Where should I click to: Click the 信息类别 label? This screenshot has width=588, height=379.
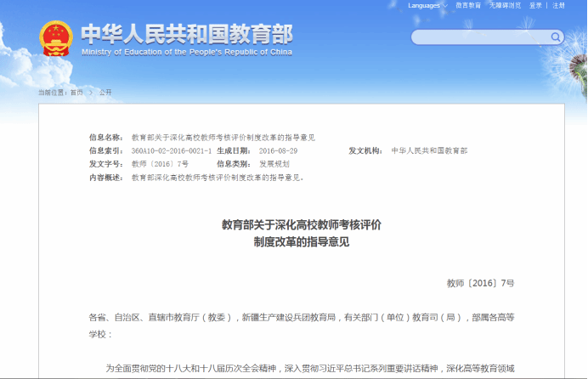(x=234, y=164)
